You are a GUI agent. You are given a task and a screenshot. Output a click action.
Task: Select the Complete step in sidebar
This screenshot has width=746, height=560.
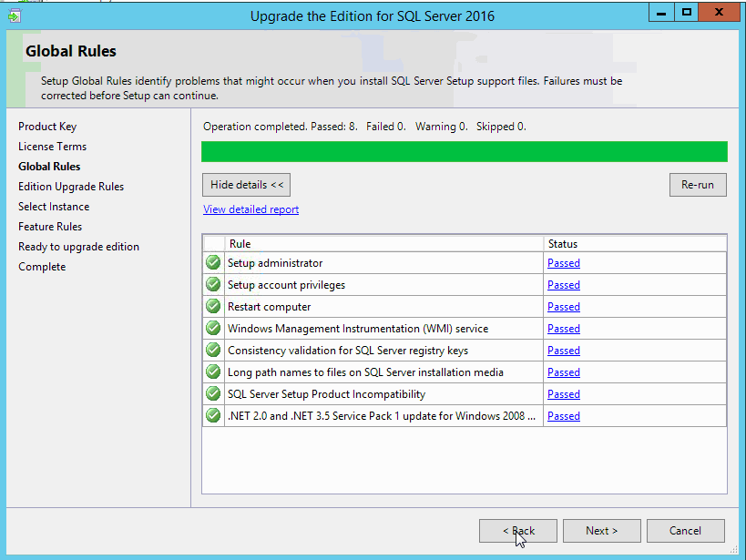point(42,267)
